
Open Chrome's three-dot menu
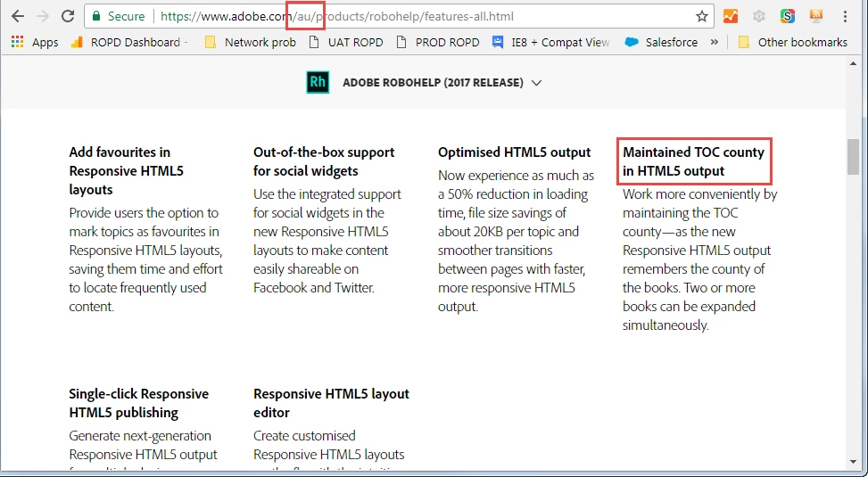pyautogui.click(x=845, y=16)
